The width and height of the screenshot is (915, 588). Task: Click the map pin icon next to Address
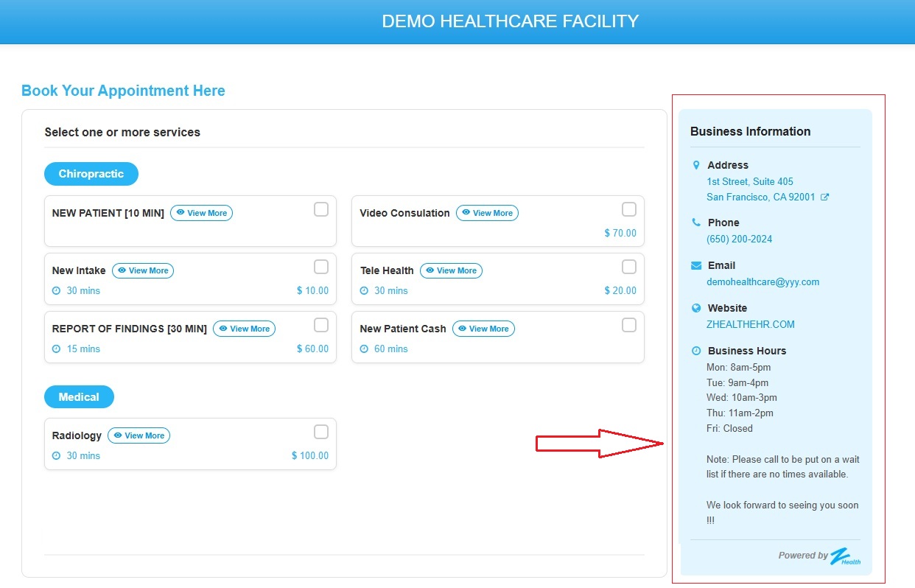[x=696, y=165]
